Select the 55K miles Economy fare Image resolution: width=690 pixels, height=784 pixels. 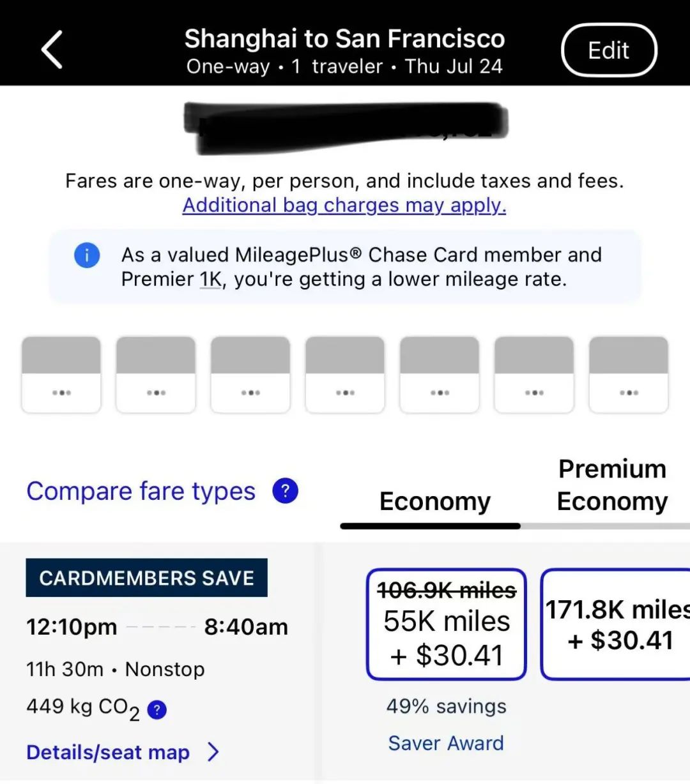447,624
